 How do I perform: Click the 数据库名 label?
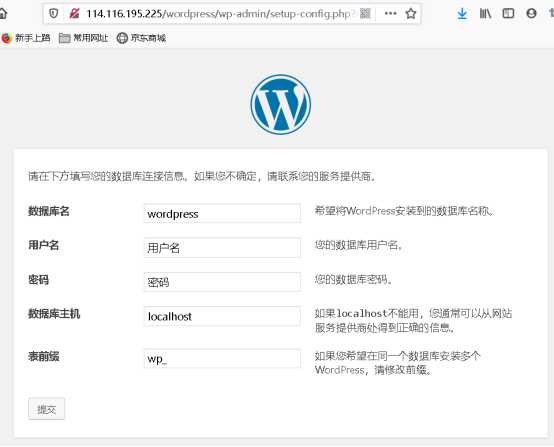pos(49,211)
